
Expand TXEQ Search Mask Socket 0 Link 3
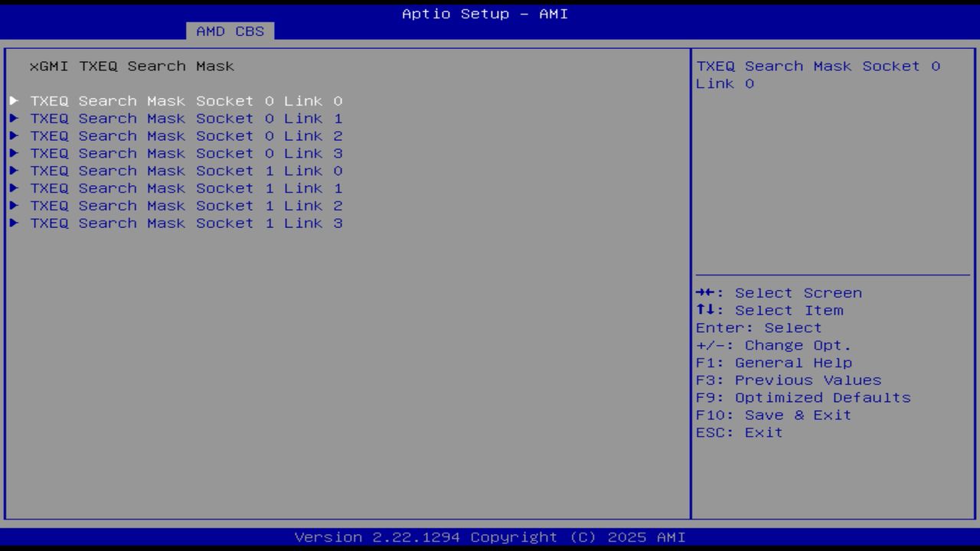point(186,153)
